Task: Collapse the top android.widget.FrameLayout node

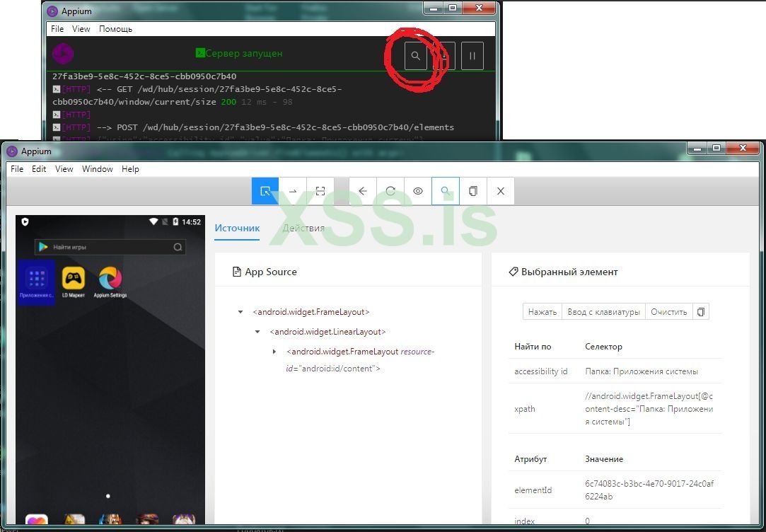Action: 240,312
